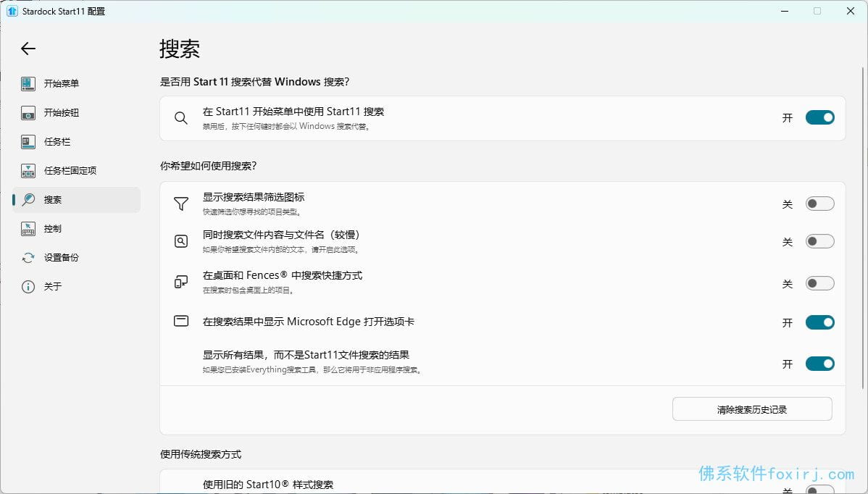Open the 开始菜单 settings page
868x494 pixels.
[x=76, y=83]
